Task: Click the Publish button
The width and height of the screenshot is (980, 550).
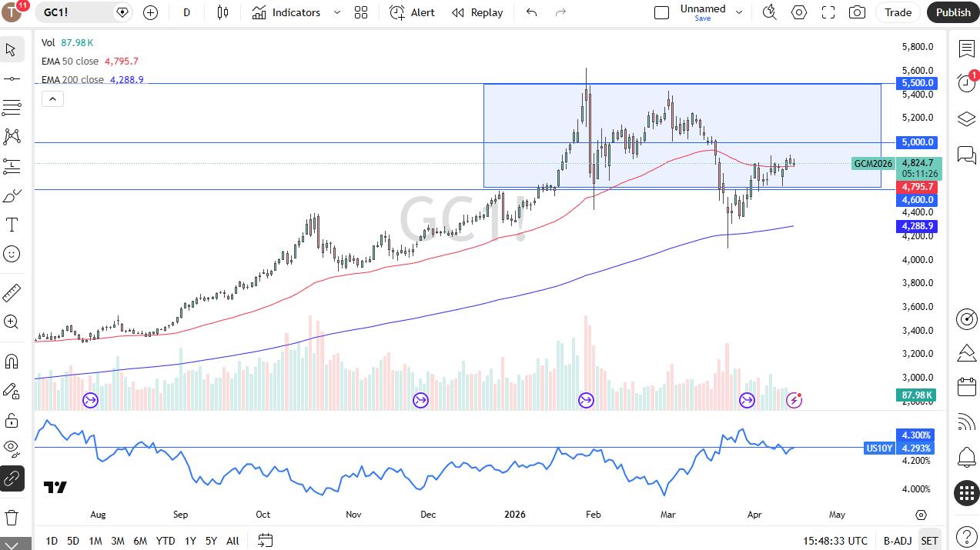Action: 953,12
